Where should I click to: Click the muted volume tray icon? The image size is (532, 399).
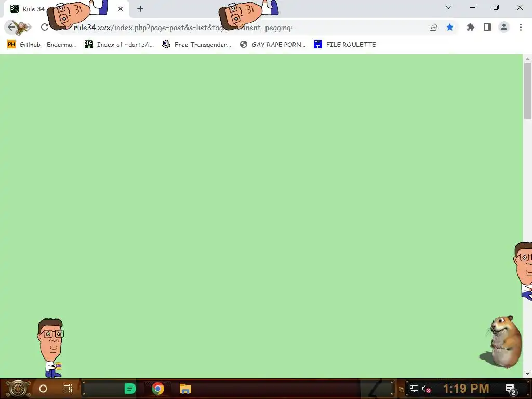coord(426,389)
